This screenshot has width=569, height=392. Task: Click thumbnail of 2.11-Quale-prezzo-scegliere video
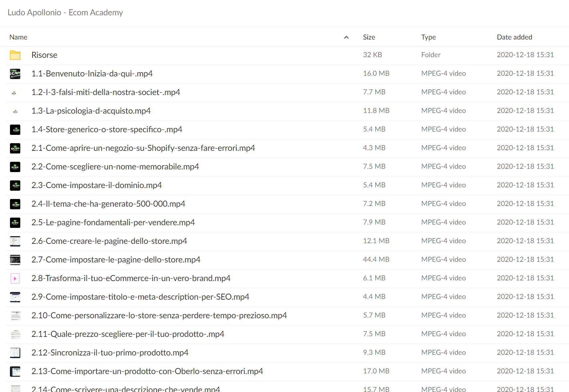[15, 334]
